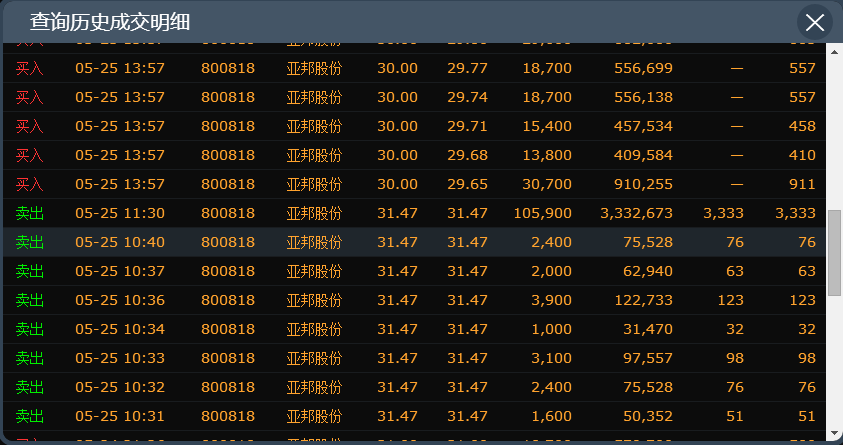The width and height of the screenshot is (843, 445).
Task: Click the trade price 29.65
Action: [x=467, y=184]
